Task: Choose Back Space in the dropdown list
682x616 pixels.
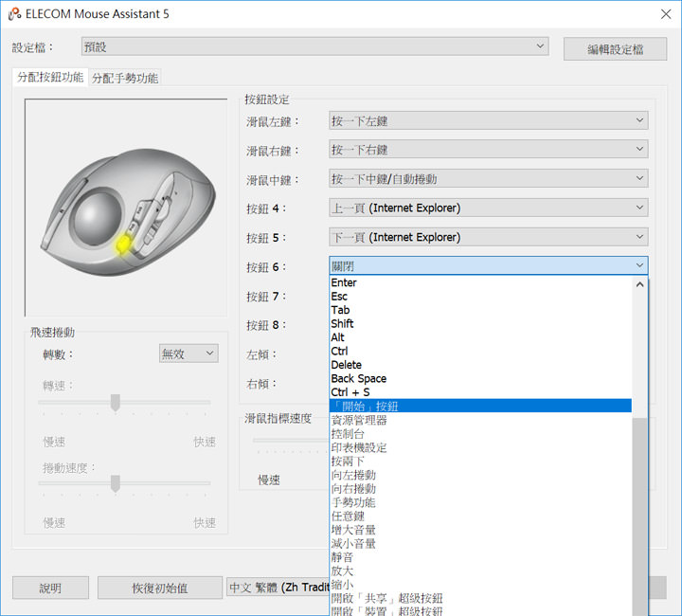Action: (x=480, y=378)
